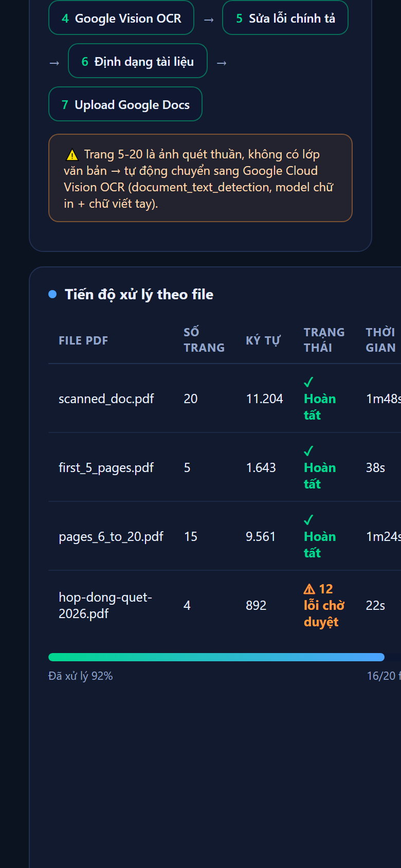
Task: Click the 12 lỗi chờ duyệt status
Action: (324, 605)
